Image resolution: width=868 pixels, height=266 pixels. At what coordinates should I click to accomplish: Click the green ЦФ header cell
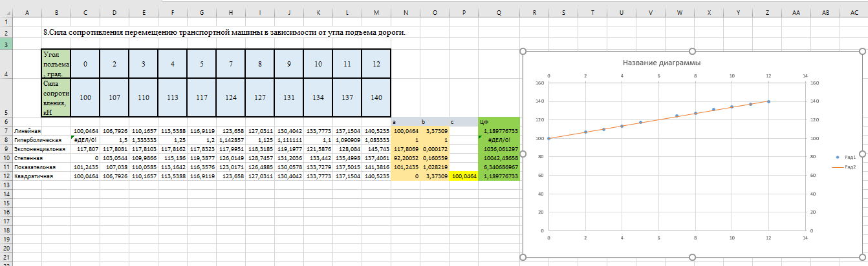click(x=499, y=121)
